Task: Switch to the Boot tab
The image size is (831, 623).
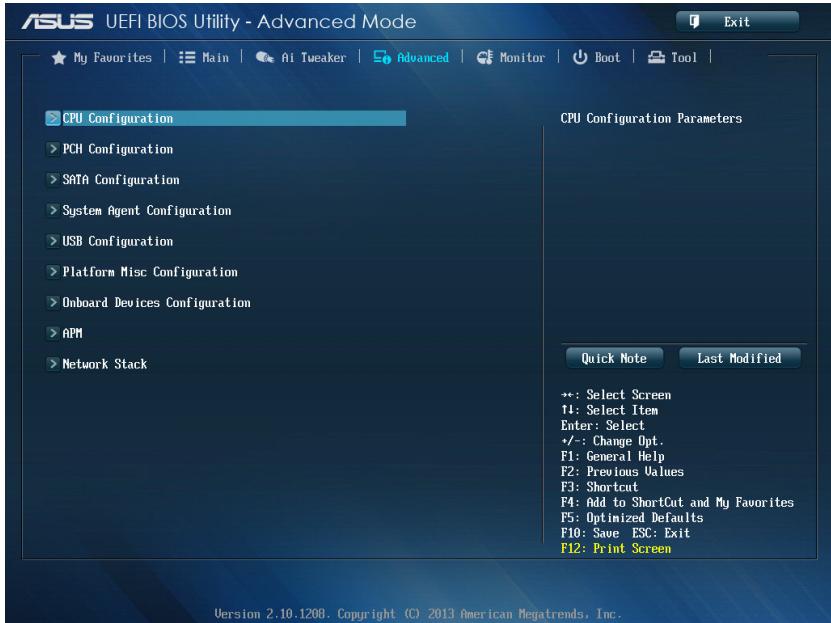Action: [x=596, y=57]
